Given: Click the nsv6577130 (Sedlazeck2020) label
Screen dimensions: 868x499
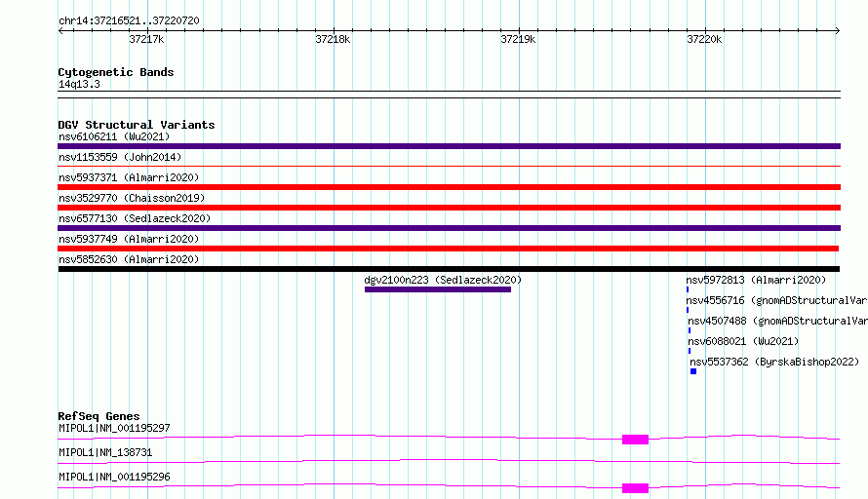Looking at the screenshot, I should (x=135, y=218).
